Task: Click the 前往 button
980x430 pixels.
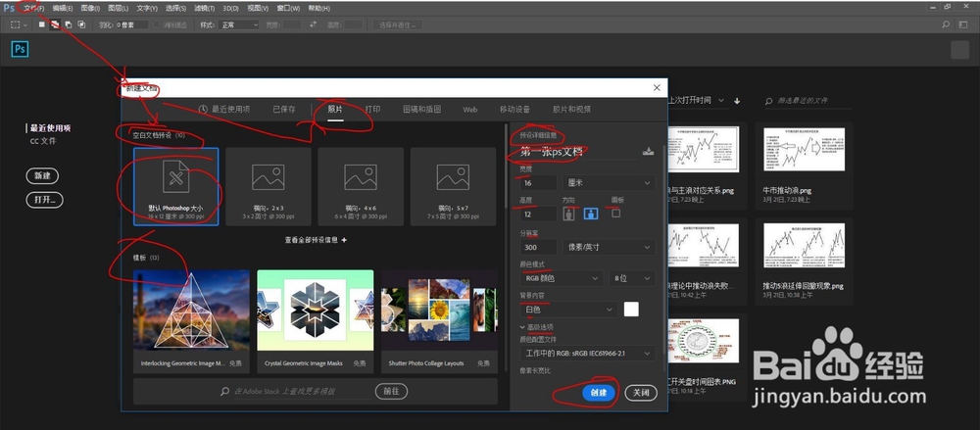Action: tap(391, 391)
